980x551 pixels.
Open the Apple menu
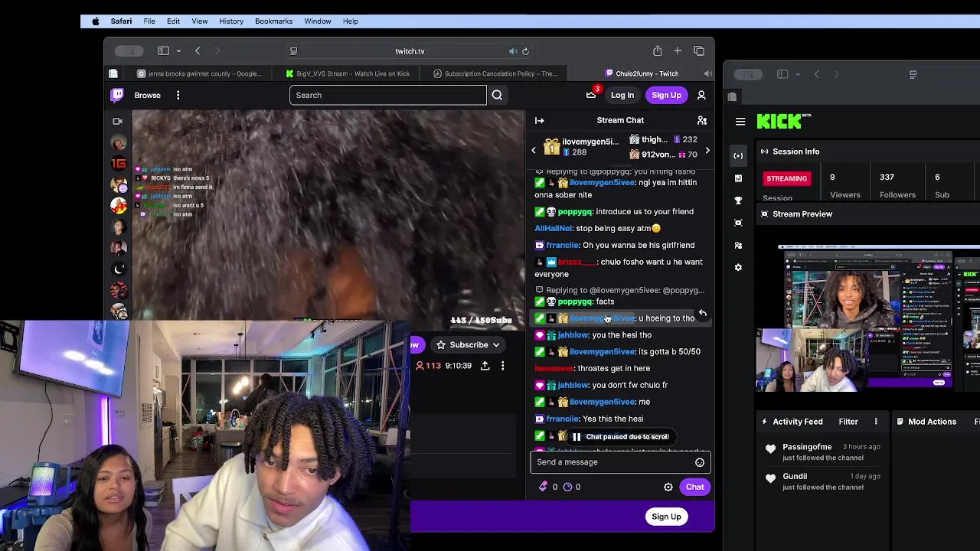(x=95, y=21)
